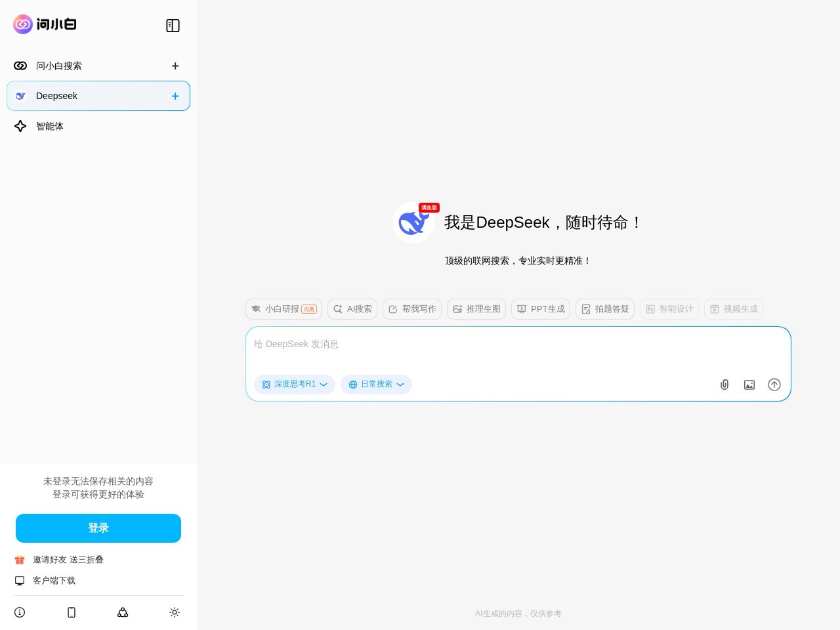Select the AI搜索 feature

click(352, 309)
